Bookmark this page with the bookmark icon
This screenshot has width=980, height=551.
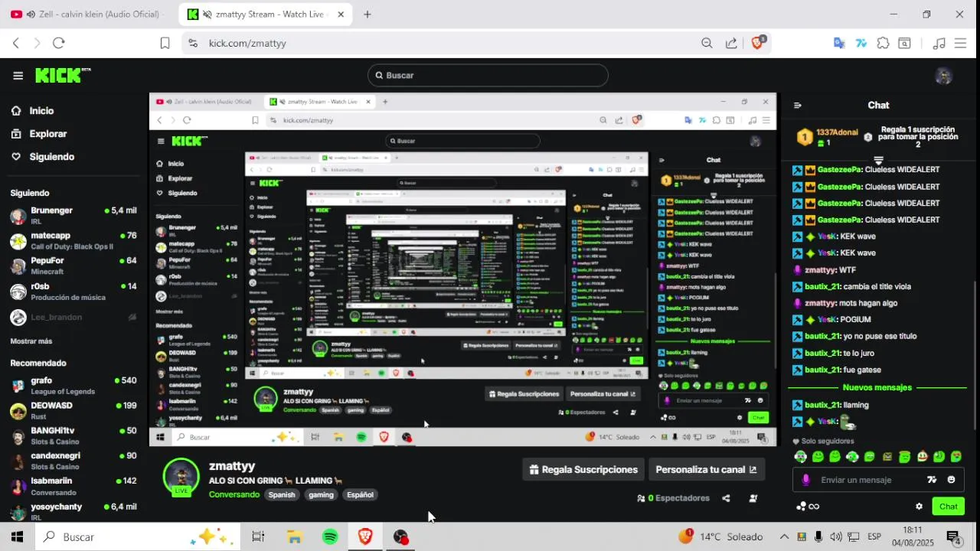[165, 43]
